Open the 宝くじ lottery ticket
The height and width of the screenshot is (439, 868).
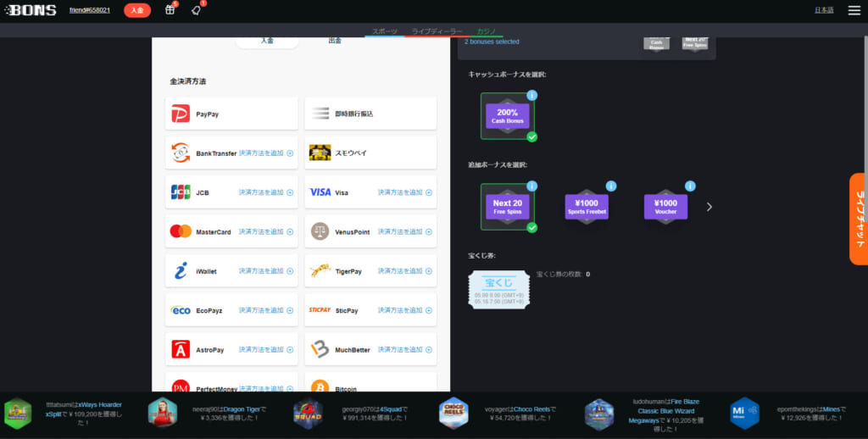pos(498,290)
